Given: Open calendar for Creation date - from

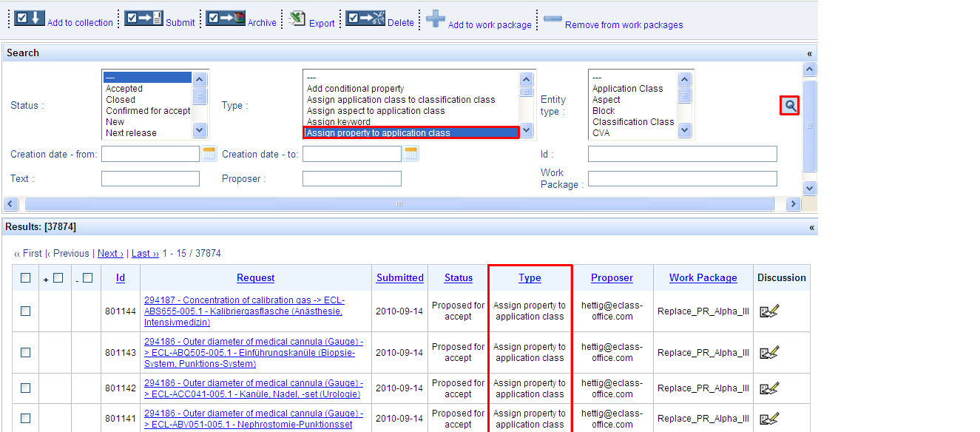Looking at the screenshot, I should (209, 154).
